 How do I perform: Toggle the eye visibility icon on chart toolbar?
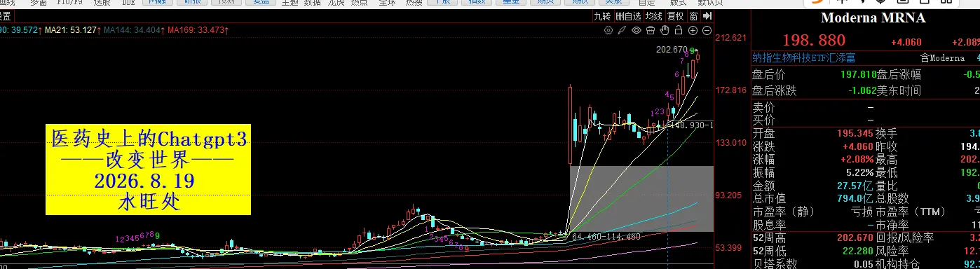point(637,30)
